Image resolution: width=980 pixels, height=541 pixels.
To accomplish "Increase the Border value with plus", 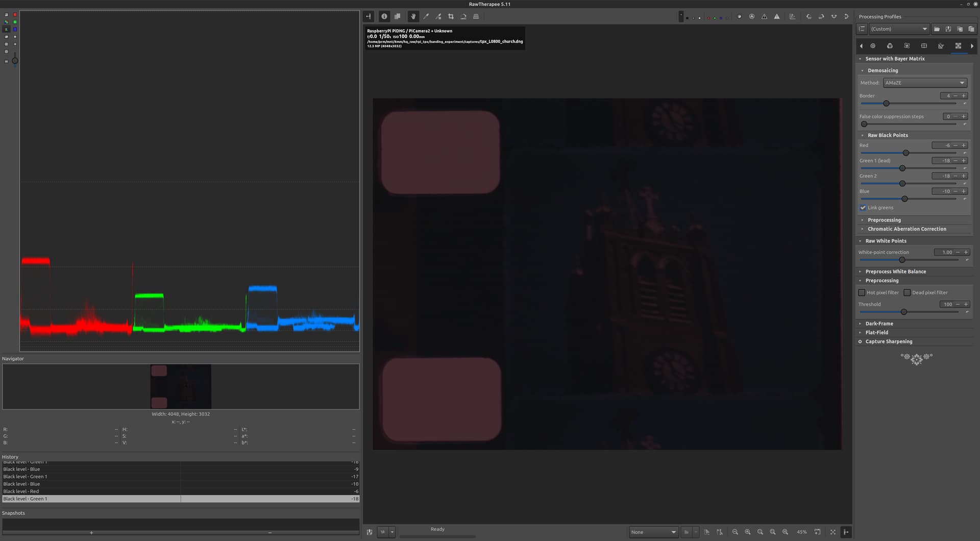I will tap(964, 96).
